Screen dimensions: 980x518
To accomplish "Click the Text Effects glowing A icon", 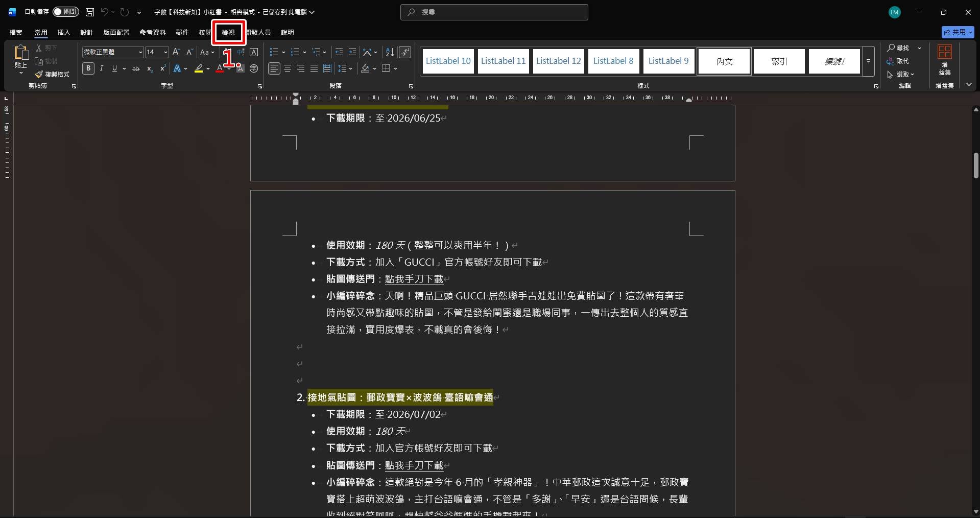I will [x=177, y=68].
